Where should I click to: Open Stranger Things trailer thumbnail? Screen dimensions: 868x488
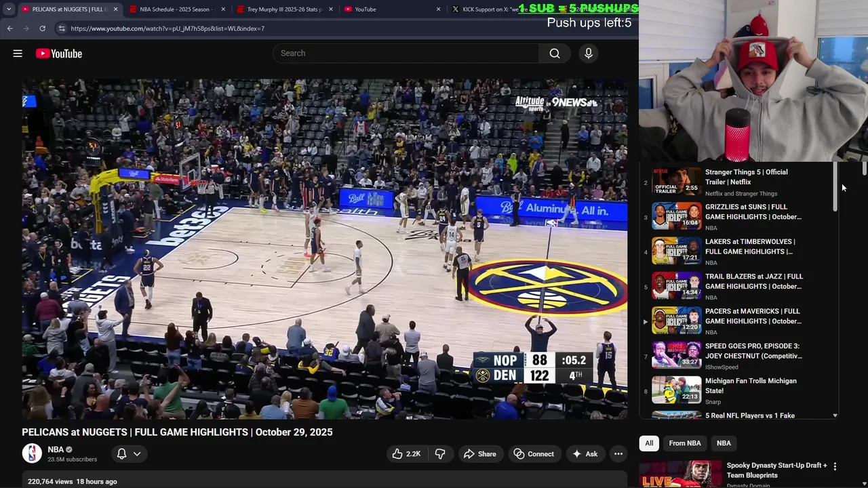click(x=677, y=182)
